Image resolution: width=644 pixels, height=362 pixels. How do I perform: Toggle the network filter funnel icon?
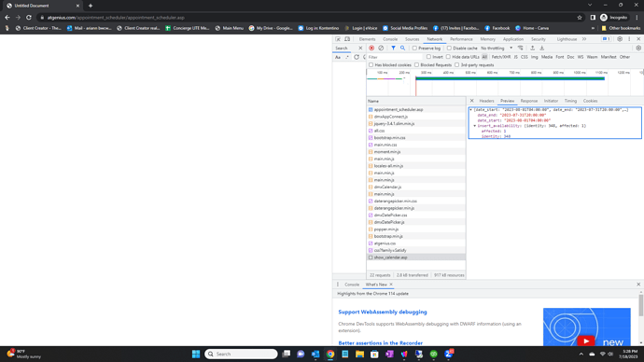pos(393,48)
